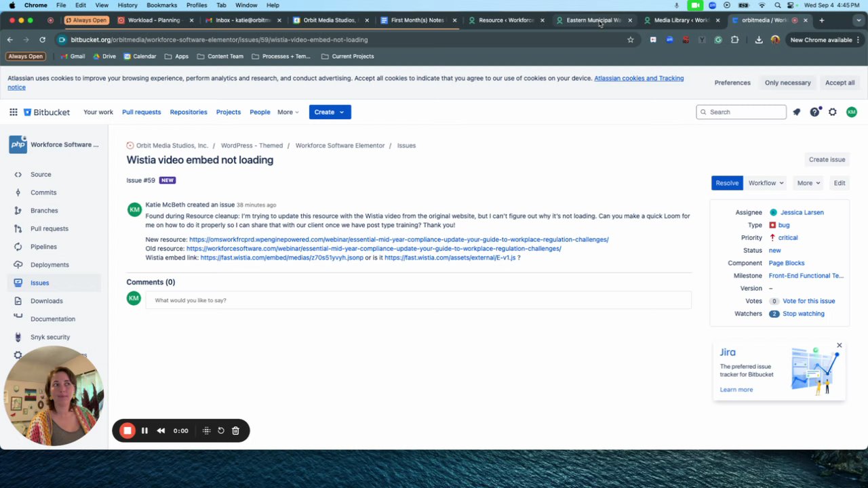
Task: Click Stop watching link
Action: pos(804,314)
